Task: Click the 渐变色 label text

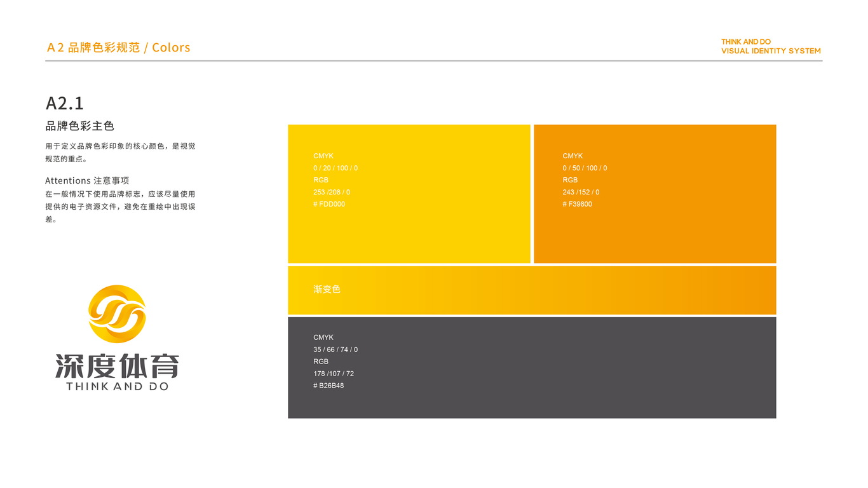Action: click(x=327, y=289)
